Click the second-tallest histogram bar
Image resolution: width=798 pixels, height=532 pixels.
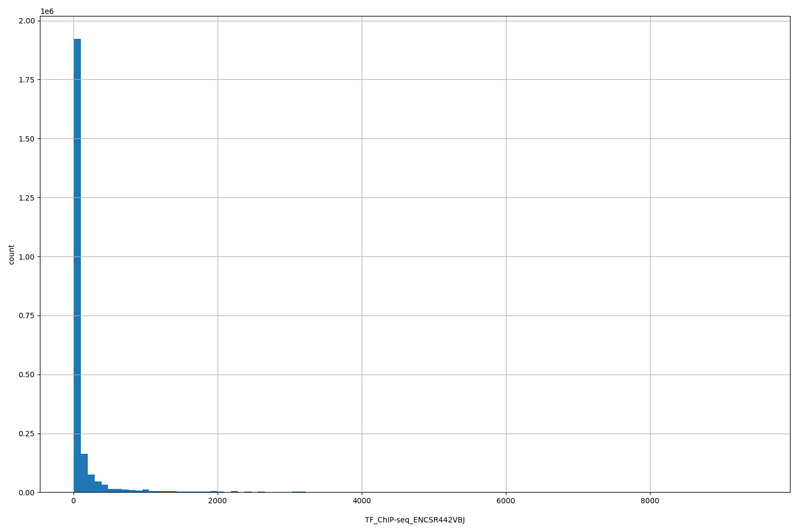pyautogui.click(x=84, y=473)
